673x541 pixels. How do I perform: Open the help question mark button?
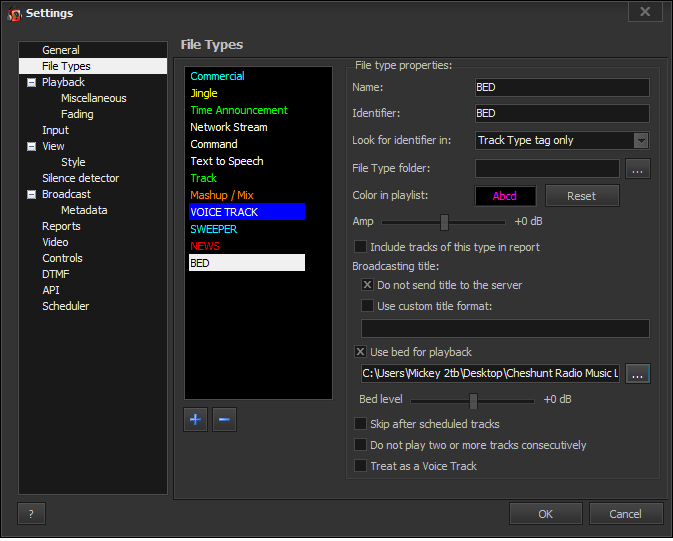point(31,516)
